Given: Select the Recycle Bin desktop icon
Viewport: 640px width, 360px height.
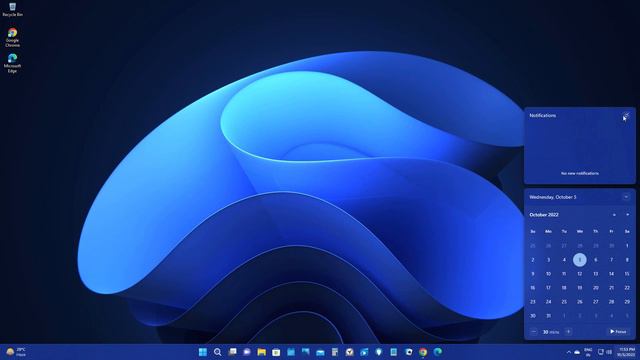Looking at the screenshot, I should click(12, 10).
